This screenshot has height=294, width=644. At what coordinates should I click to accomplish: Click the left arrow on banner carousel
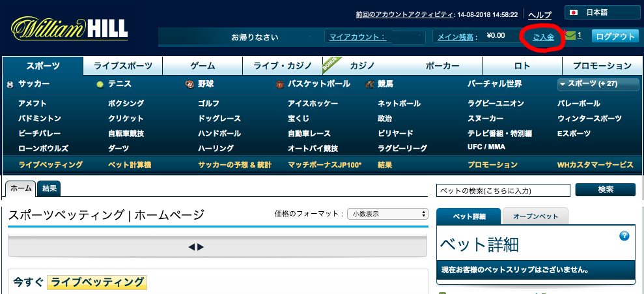point(192,247)
